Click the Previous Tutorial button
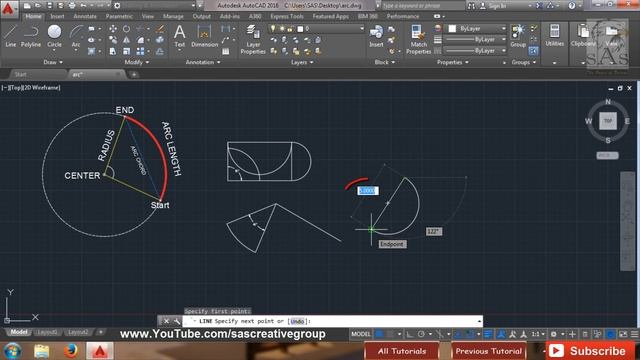Viewport: 640px width, 360px height. click(489, 351)
